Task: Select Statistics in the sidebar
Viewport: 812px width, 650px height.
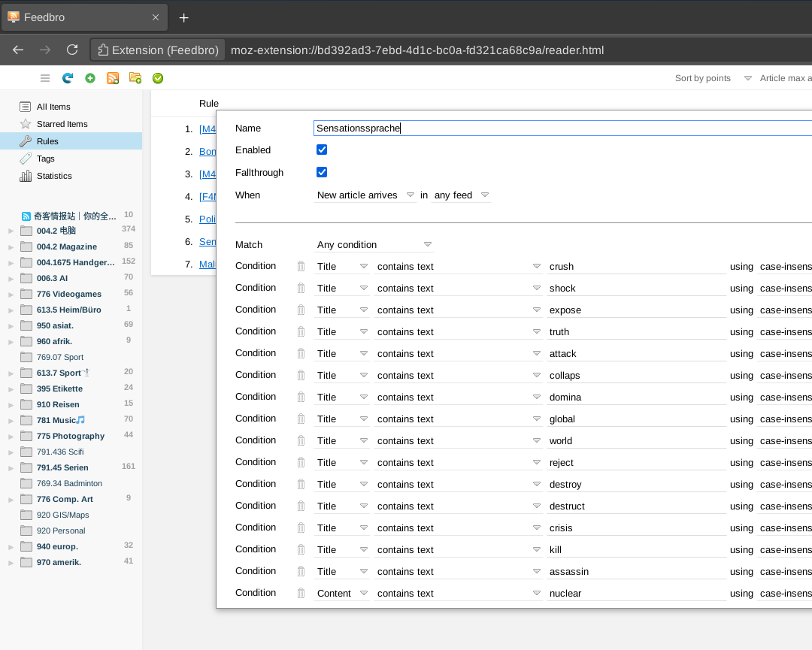Action: pos(54,176)
